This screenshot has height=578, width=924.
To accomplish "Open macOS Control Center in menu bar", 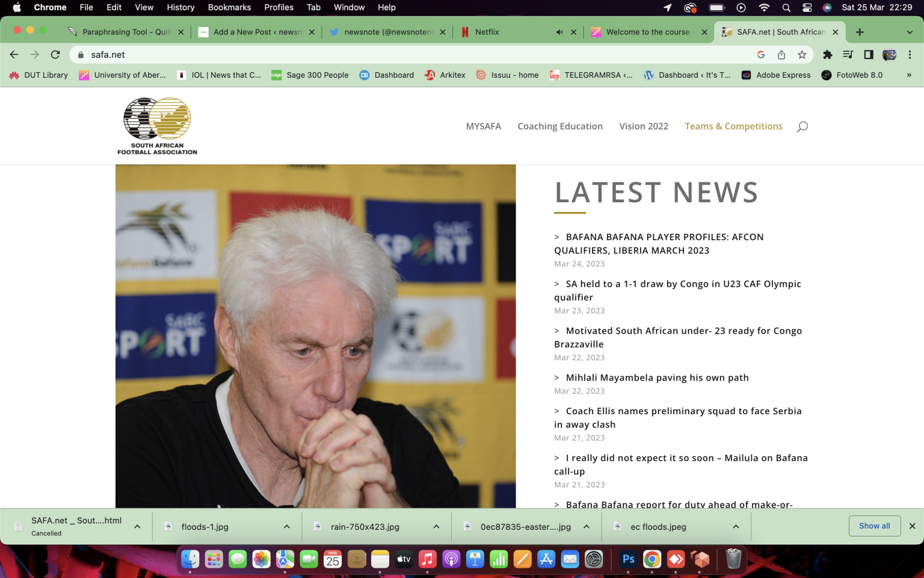I will (807, 8).
